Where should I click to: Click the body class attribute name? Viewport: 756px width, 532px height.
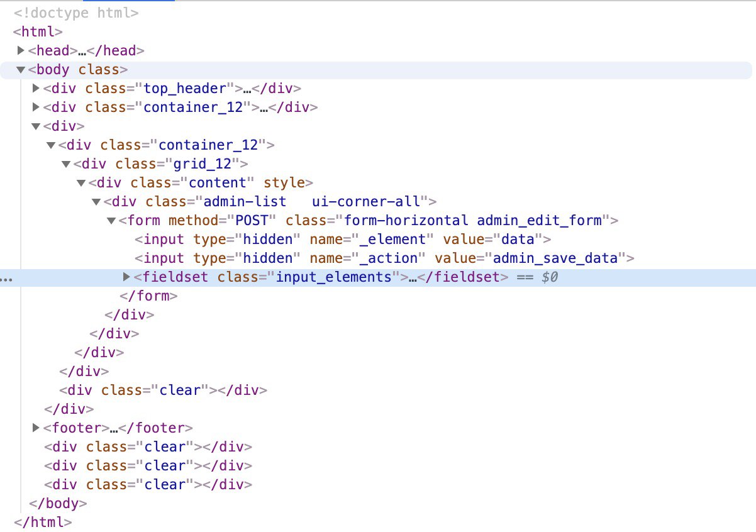(99, 69)
